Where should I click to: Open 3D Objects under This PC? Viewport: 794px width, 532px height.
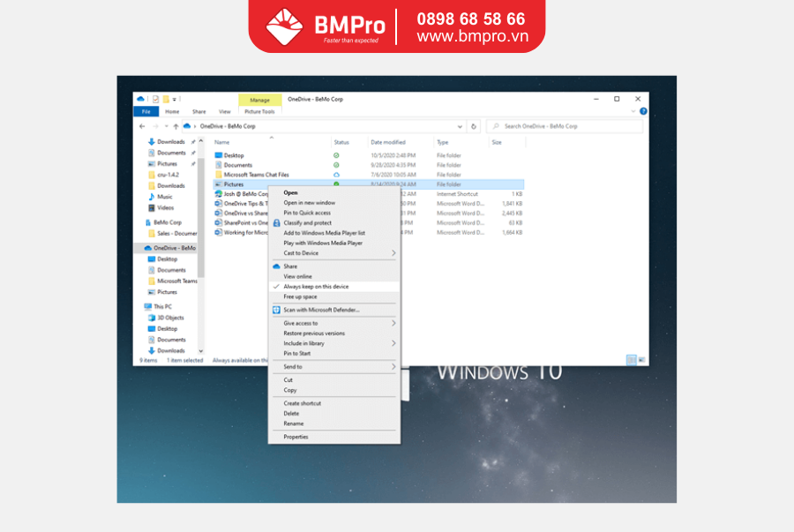(170, 318)
